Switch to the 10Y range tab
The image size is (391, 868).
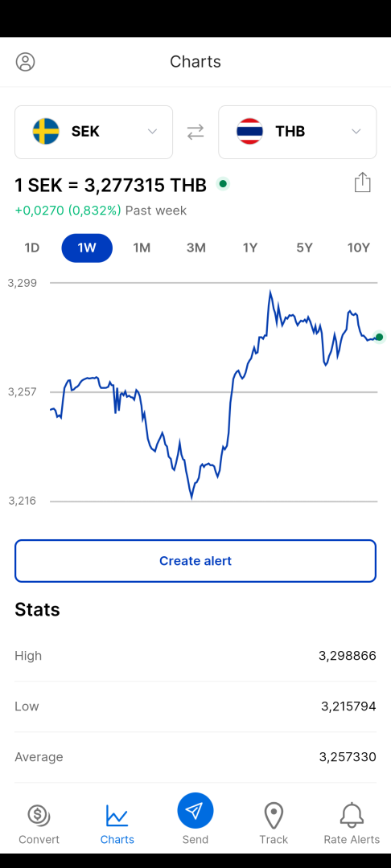358,248
